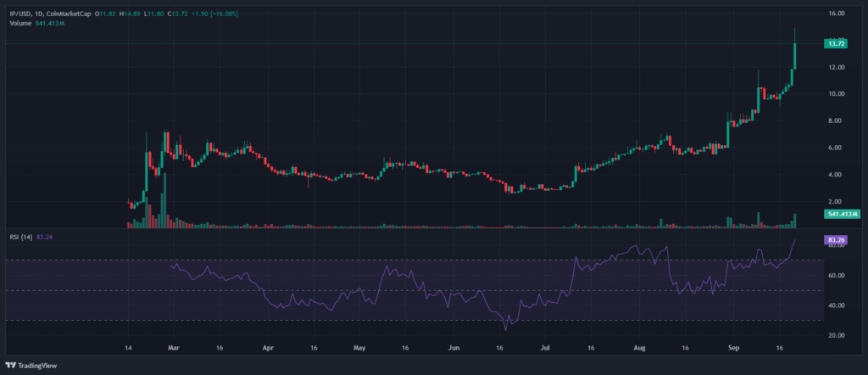Click the Aug label on time axis
Screen dimensions: 868x375
coord(639,348)
